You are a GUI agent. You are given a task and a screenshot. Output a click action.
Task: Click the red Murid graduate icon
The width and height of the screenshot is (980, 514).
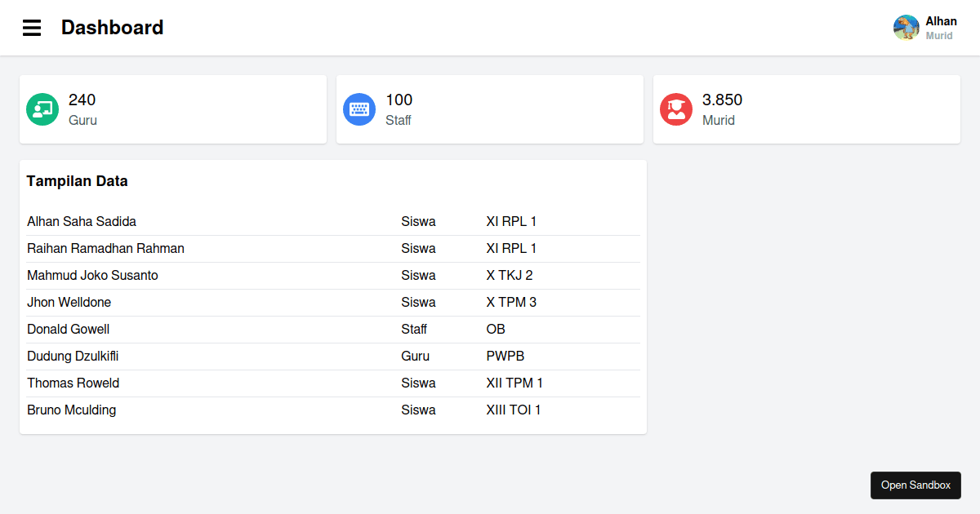click(x=676, y=109)
